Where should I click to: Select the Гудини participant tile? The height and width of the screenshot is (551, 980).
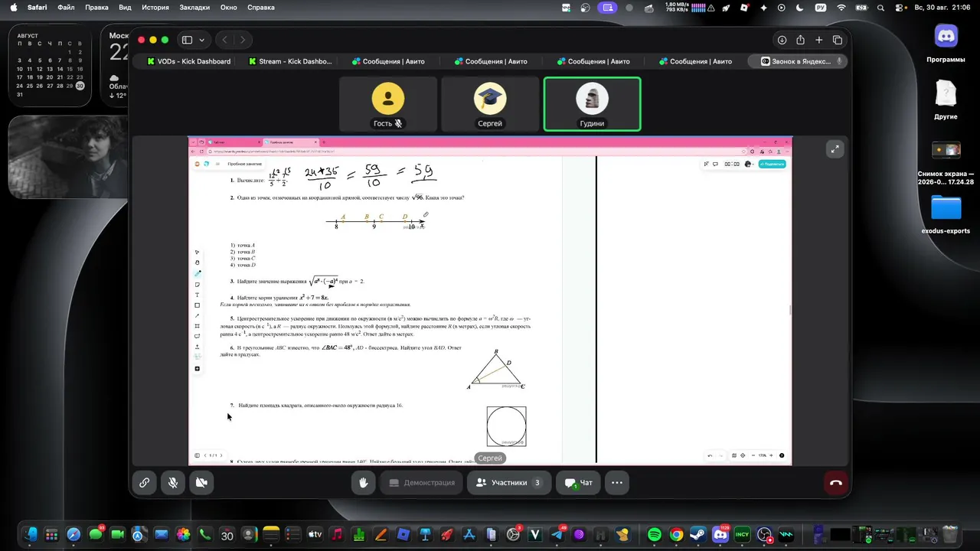(x=592, y=104)
